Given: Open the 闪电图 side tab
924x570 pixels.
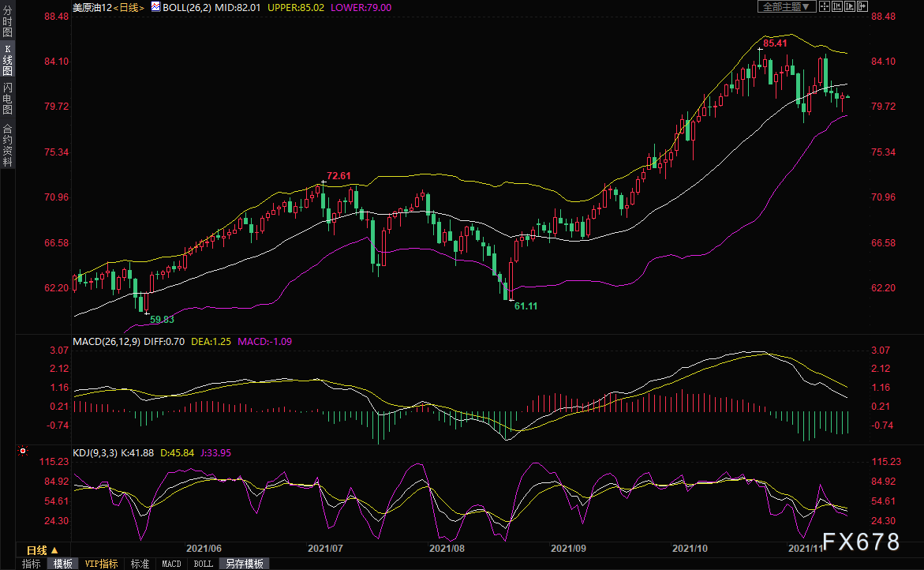Looking at the screenshot, I should (8, 98).
